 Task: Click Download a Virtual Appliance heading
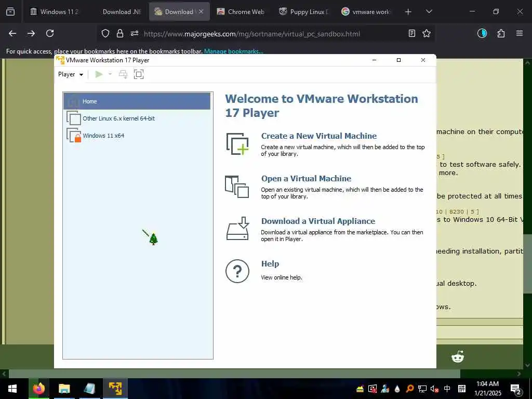[x=318, y=221]
